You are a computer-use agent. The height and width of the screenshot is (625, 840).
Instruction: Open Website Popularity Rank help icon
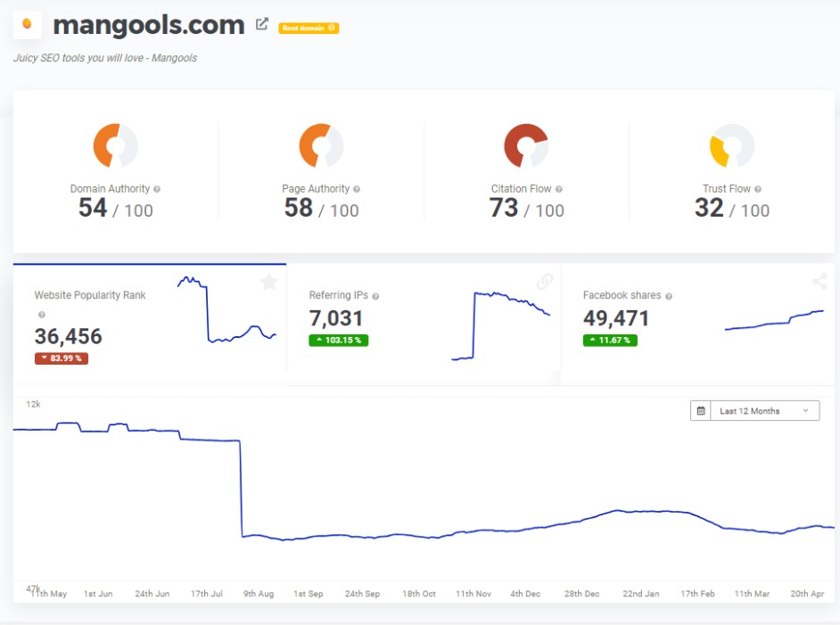[x=42, y=315]
